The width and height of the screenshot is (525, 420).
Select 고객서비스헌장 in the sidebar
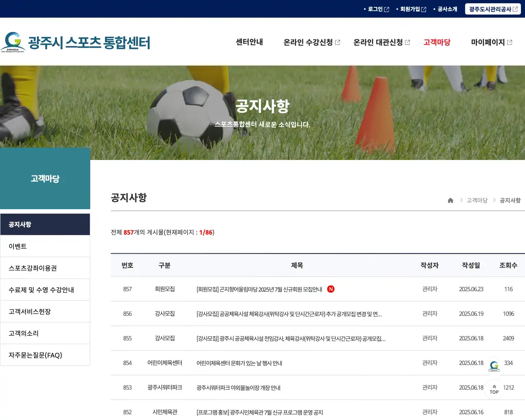click(x=45, y=311)
